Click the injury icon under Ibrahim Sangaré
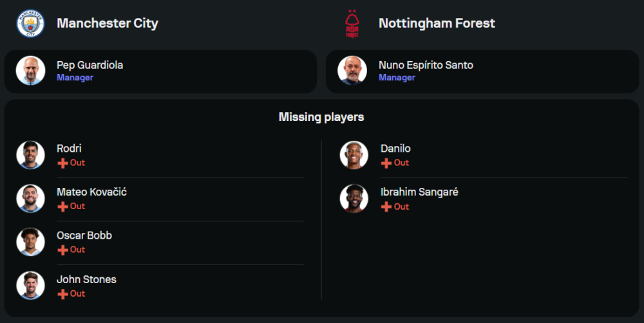Viewport: 644px width, 323px height. (386, 207)
